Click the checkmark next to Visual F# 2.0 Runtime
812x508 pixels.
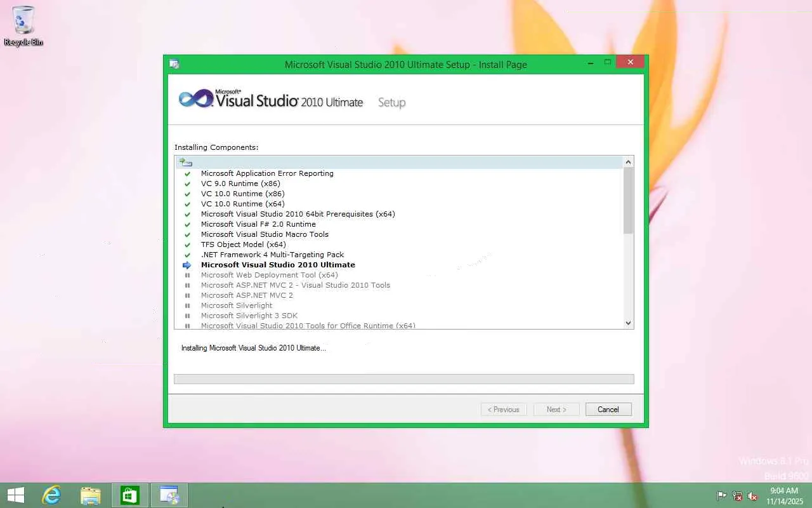(x=187, y=224)
